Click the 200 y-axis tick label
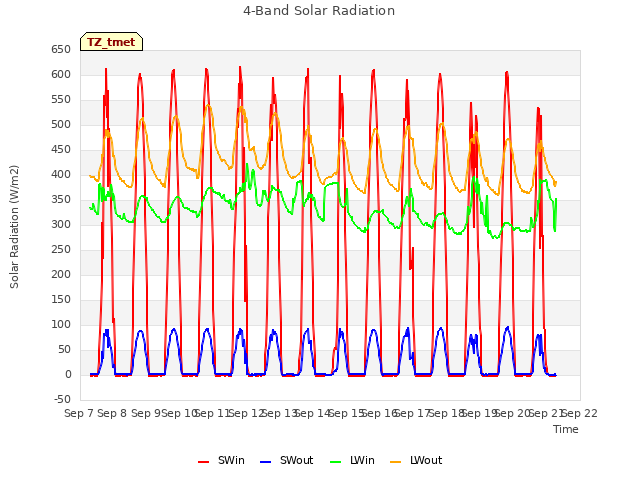Viewport: 640px width, 480px height. (x=61, y=275)
